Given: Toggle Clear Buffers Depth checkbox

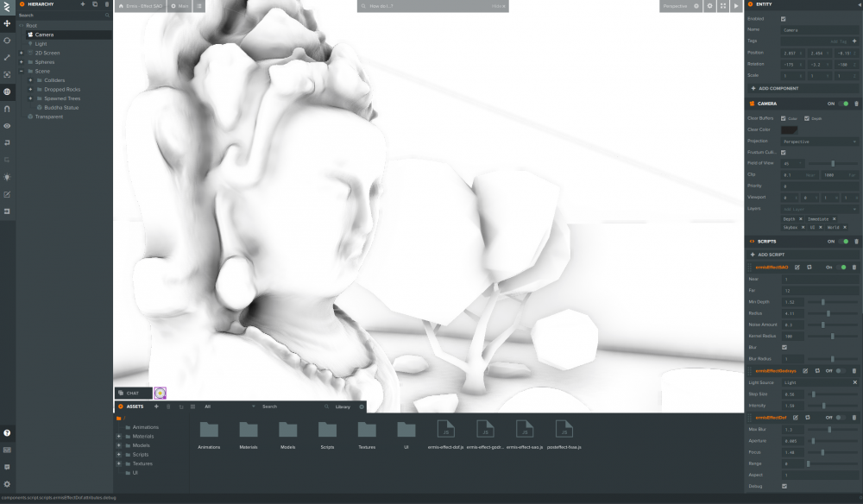Looking at the screenshot, I should coord(807,118).
